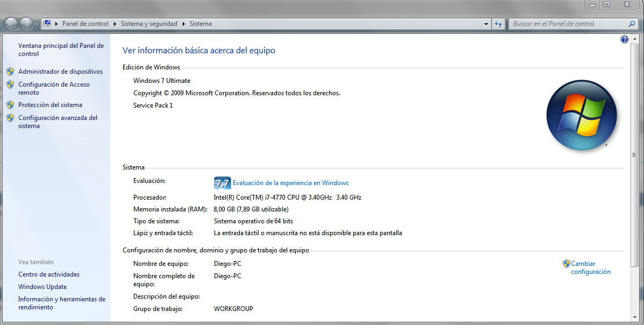Click the WORKGROUP value
Image resolution: width=644 pixels, height=325 pixels.
pos(233,308)
